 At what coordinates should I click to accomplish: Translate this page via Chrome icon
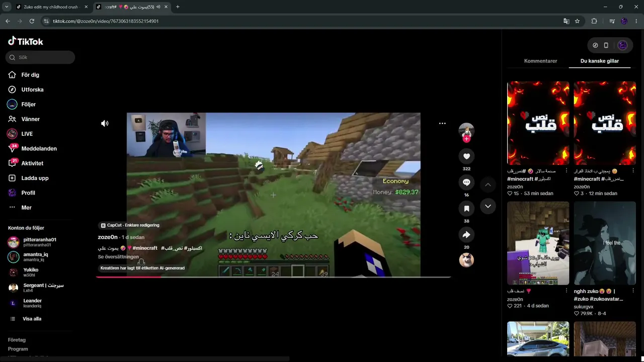pyautogui.click(x=567, y=21)
